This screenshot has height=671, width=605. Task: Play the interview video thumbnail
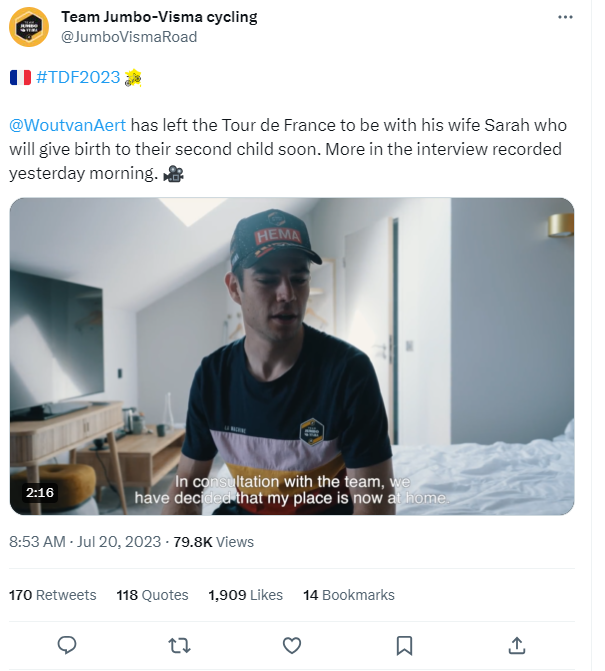292,356
